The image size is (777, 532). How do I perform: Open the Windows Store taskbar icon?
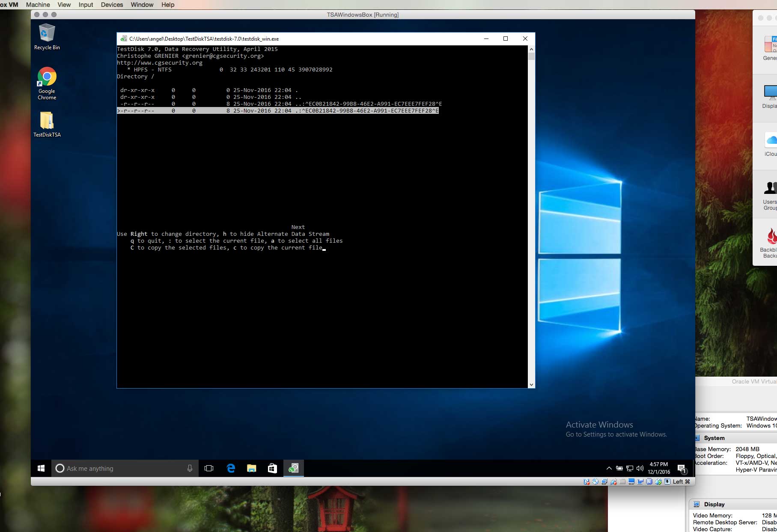272,468
